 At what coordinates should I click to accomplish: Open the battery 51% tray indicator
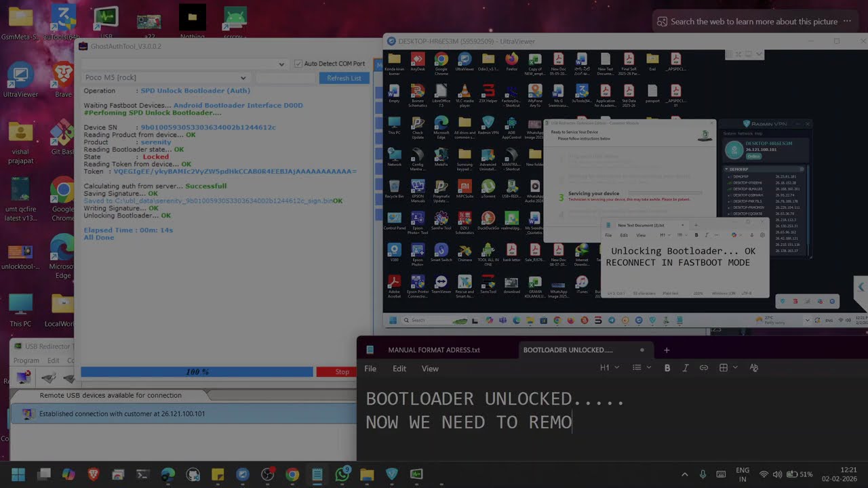801,474
